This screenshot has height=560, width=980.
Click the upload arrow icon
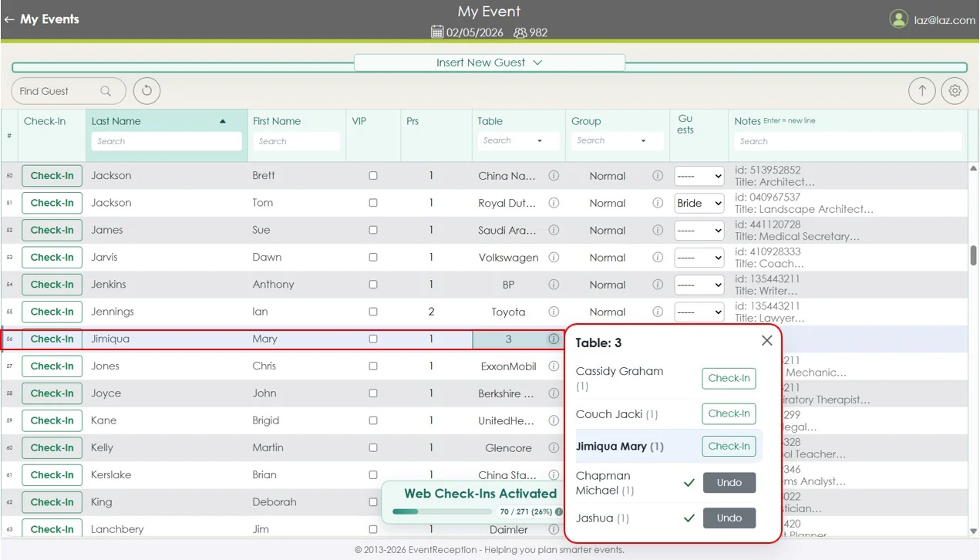click(921, 90)
